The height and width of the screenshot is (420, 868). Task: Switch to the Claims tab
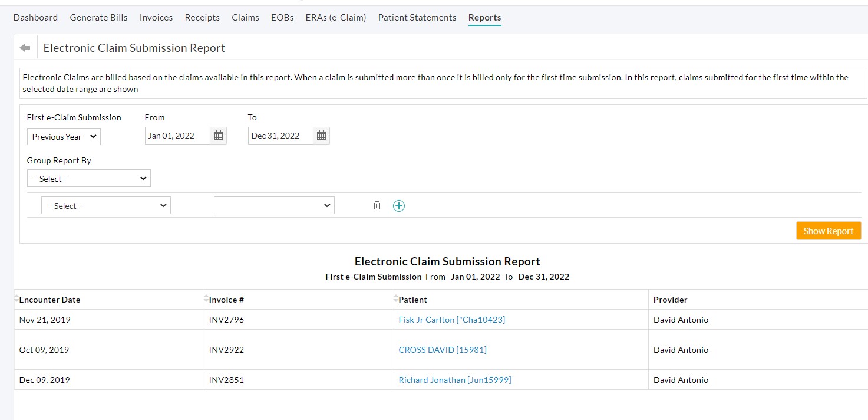coord(245,18)
